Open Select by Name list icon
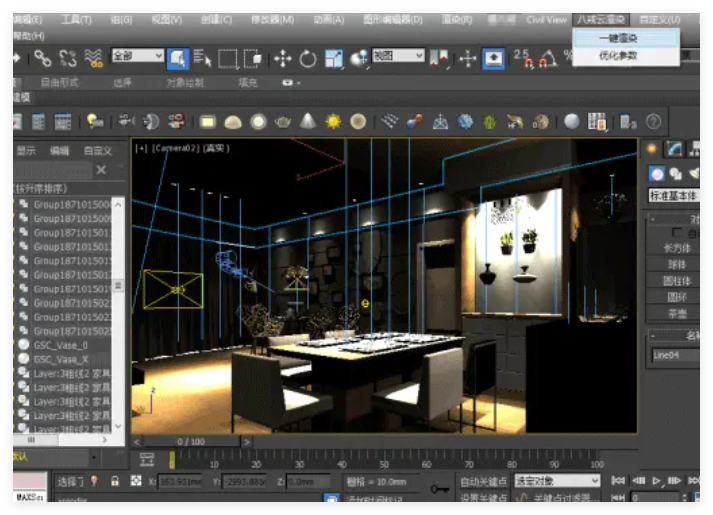713x515 pixels. 202,59
